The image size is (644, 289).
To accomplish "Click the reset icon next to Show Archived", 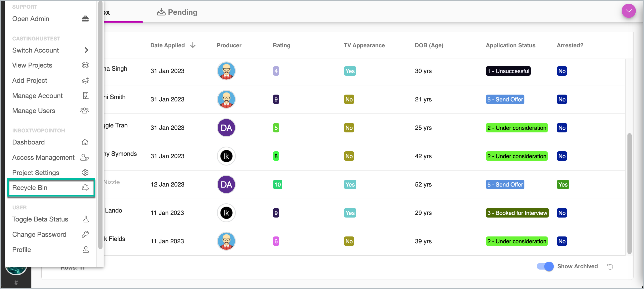I will [x=610, y=267].
